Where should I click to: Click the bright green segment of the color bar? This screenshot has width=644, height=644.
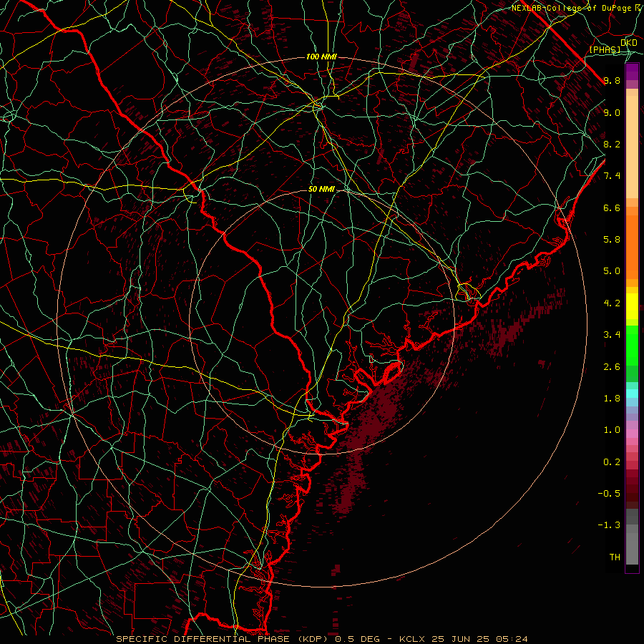[x=632, y=346]
